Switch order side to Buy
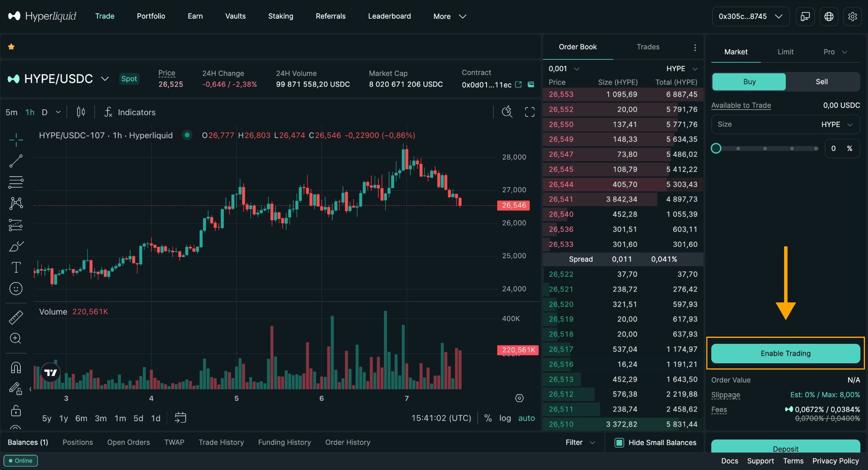This screenshot has height=470, width=868. pos(749,82)
